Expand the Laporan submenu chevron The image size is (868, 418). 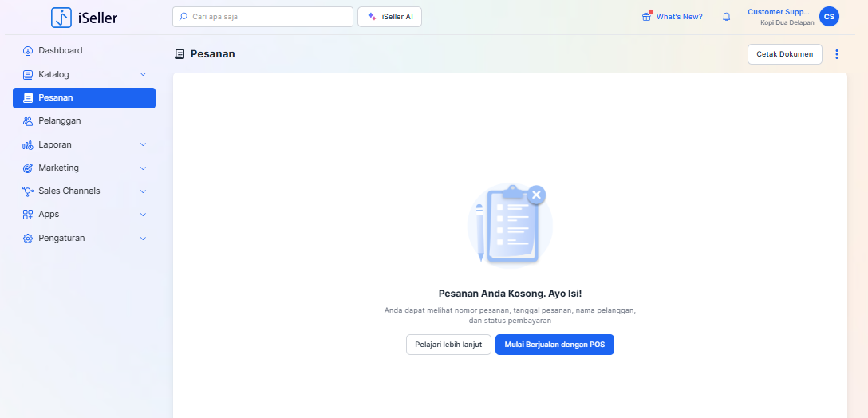tap(144, 144)
